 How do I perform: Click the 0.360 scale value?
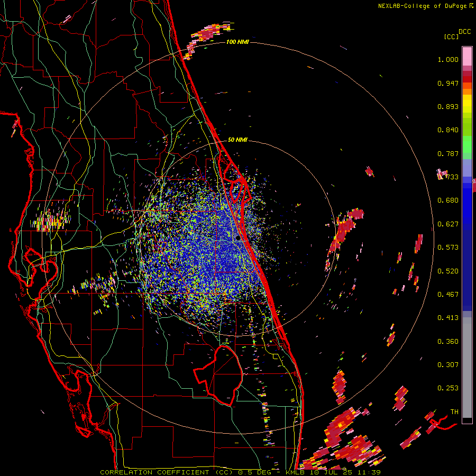[x=448, y=342]
